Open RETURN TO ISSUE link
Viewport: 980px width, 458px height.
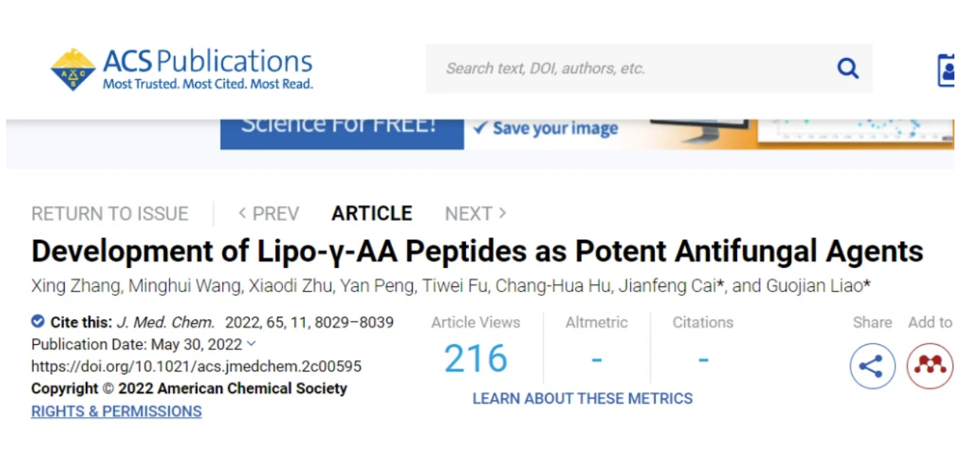pyautogui.click(x=110, y=214)
